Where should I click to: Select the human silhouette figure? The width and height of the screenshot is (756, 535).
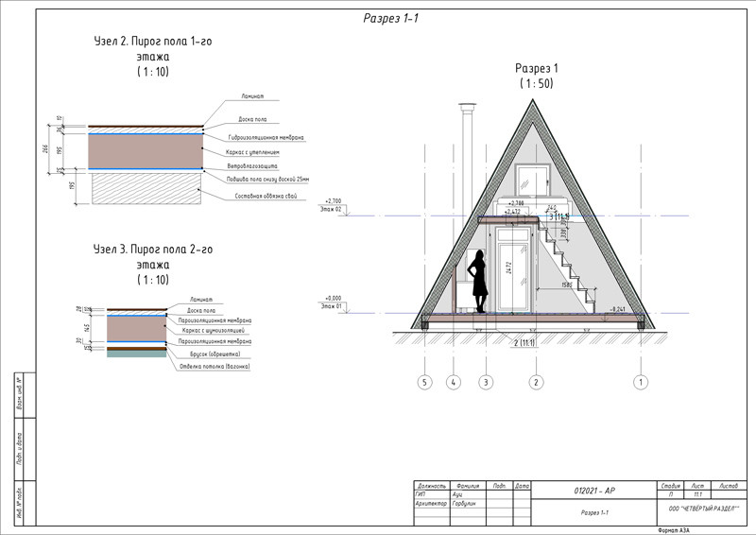click(x=479, y=281)
